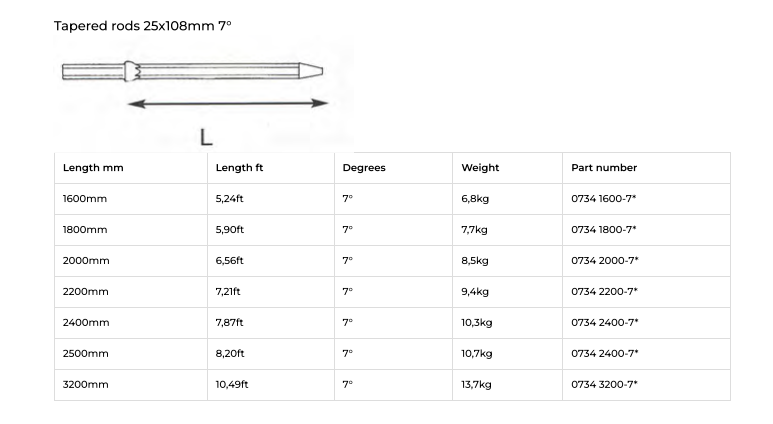Click the 10,49ft length cell
The width and height of the screenshot is (773, 424).
271,385
